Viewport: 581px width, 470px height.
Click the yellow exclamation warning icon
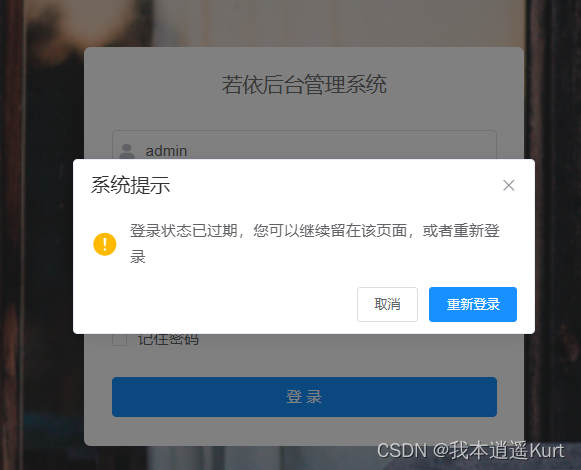[105, 244]
